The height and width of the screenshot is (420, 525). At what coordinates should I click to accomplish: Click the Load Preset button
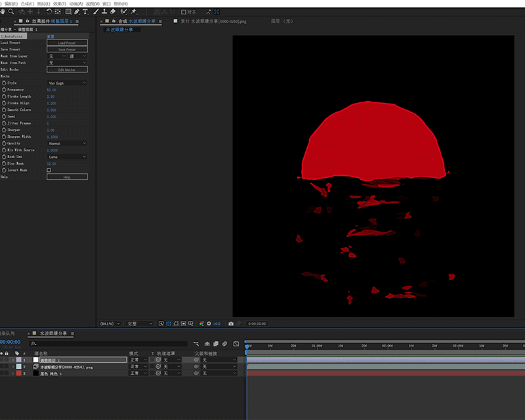pos(67,43)
